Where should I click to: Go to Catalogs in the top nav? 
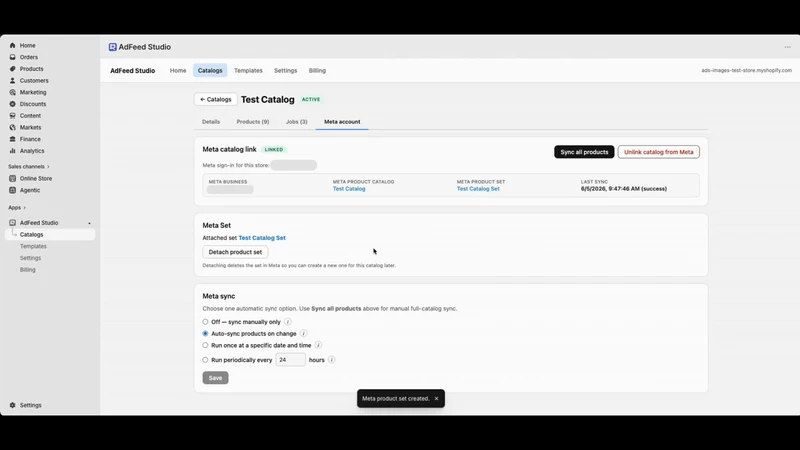pyautogui.click(x=210, y=70)
